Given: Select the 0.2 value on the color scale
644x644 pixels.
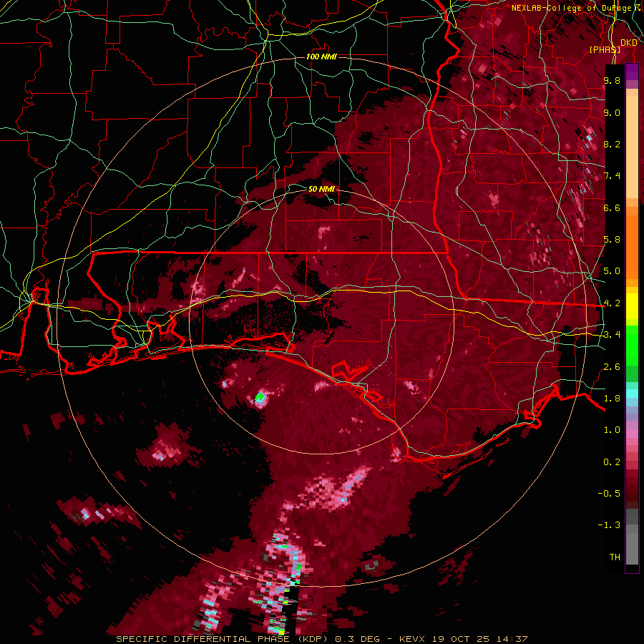Looking at the screenshot, I should [612, 462].
